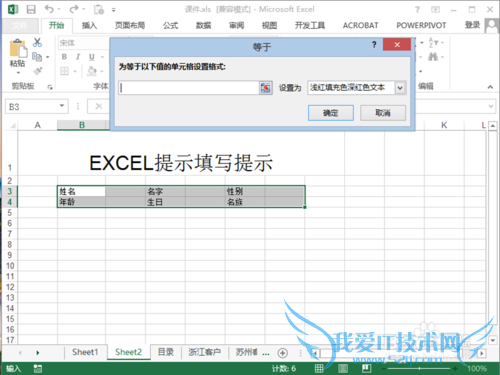Viewport: 500px width, 375px height.
Task: Switch to Page Layout view
Action: coord(343,368)
